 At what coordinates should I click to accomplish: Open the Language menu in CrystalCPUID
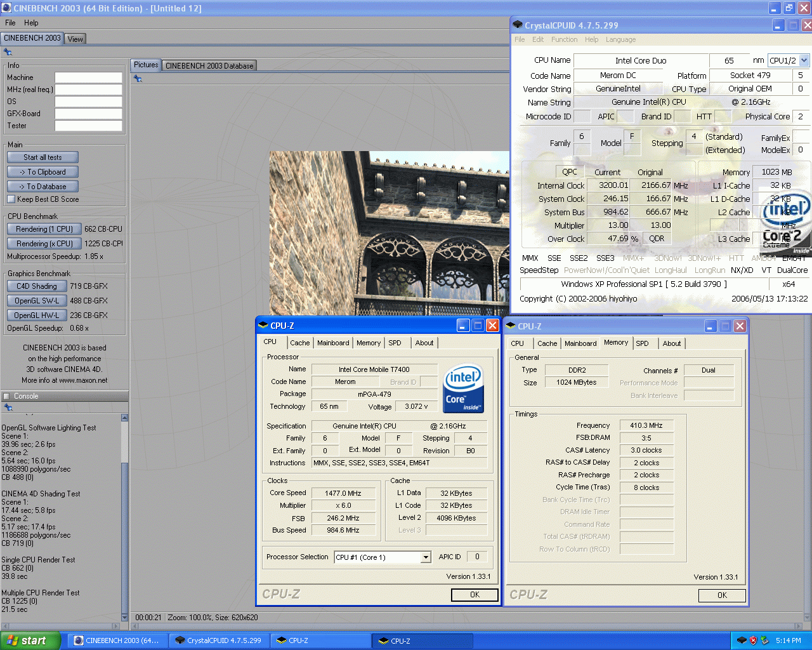pyautogui.click(x=620, y=39)
